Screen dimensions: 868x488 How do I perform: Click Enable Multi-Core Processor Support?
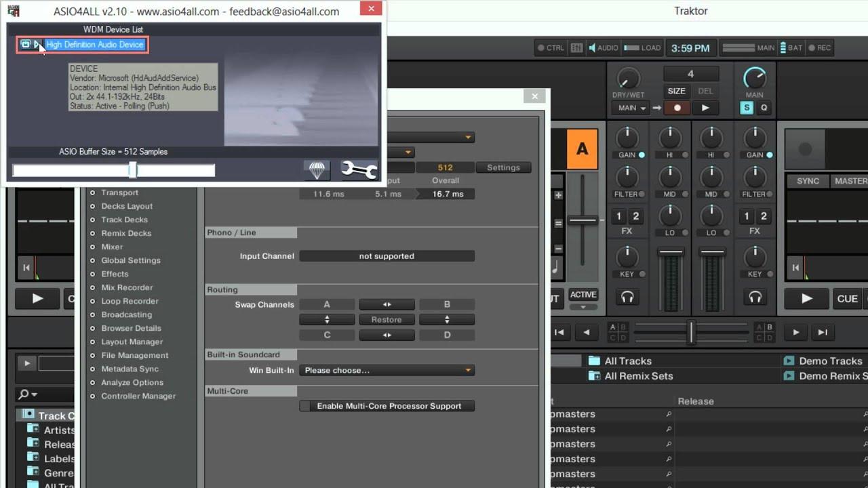[387, 405]
